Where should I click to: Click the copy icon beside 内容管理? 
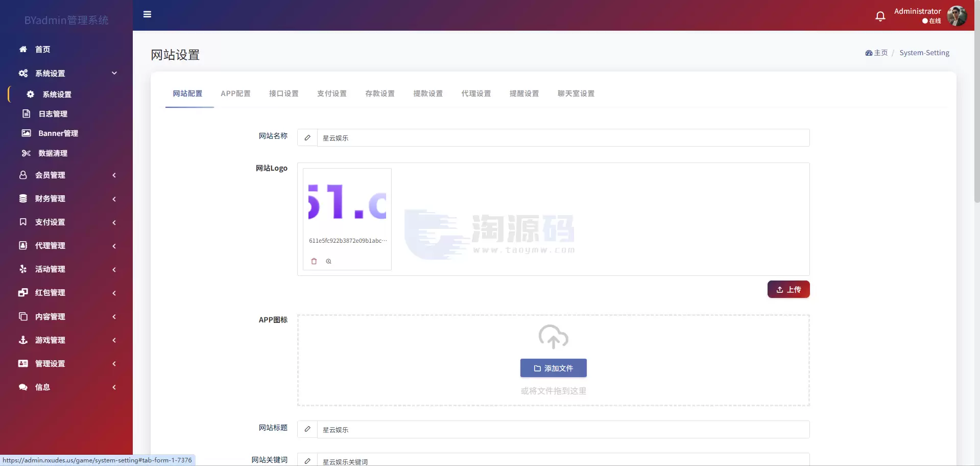click(x=23, y=316)
